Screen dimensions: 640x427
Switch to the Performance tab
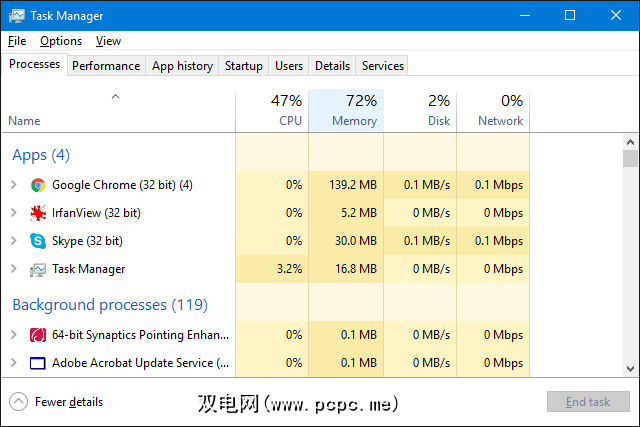coord(106,66)
